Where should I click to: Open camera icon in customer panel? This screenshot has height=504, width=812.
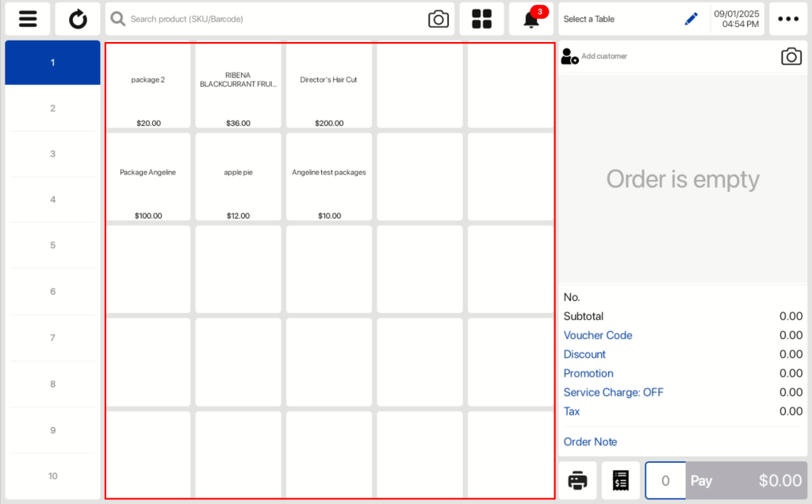coord(791,56)
